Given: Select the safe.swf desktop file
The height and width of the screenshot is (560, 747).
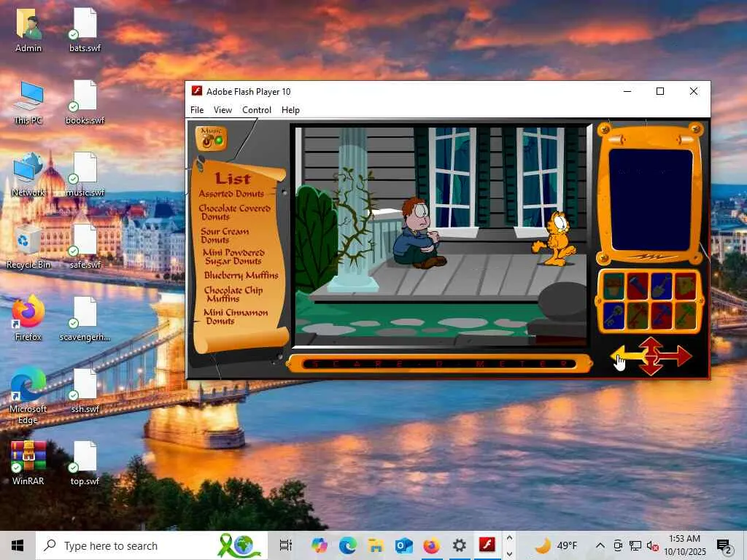Looking at the screenshot, I should pos(85,246).
